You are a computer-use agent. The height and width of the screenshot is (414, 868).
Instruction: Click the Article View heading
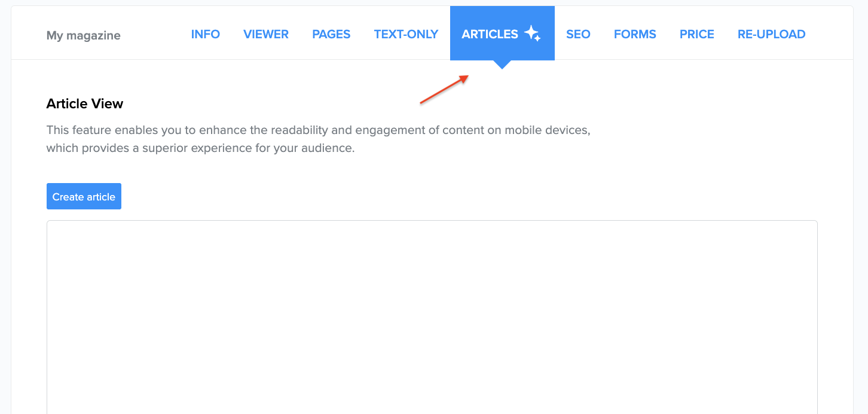tap(84, 103)
